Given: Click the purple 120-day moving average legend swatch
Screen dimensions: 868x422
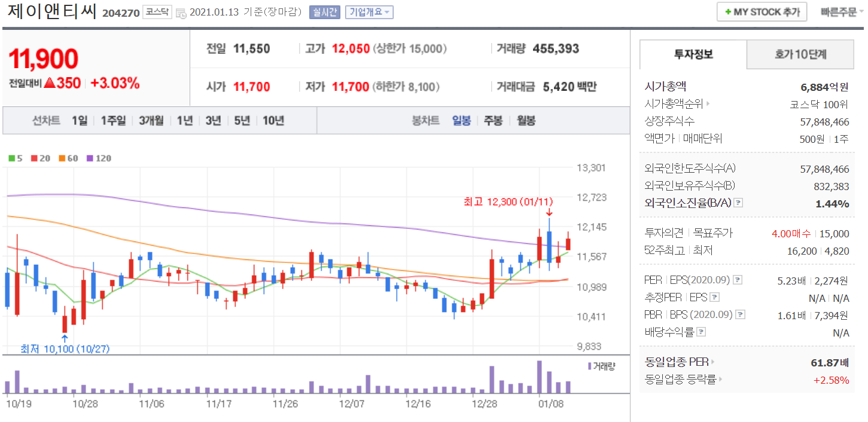Looking at the screenshot, I should [90, 158].
